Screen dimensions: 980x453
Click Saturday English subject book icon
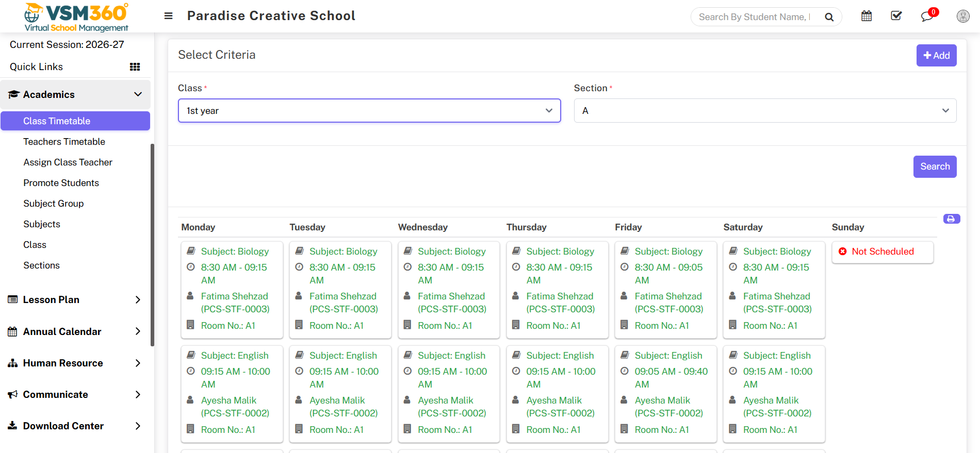click(733, 355)
